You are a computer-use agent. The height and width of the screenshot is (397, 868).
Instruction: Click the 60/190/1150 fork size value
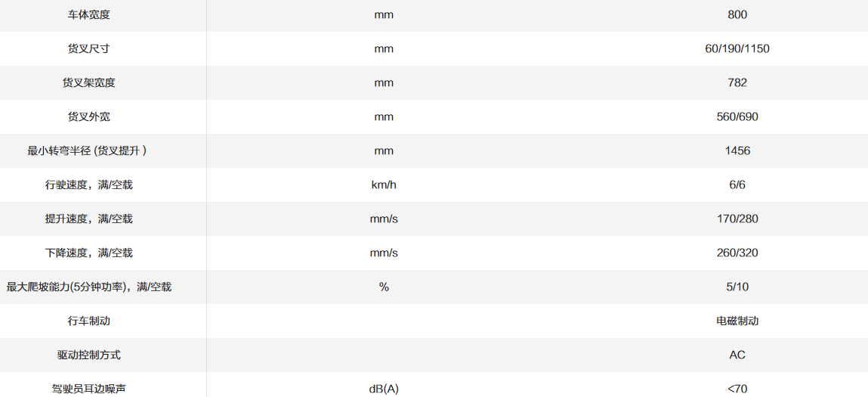point(737,49)
